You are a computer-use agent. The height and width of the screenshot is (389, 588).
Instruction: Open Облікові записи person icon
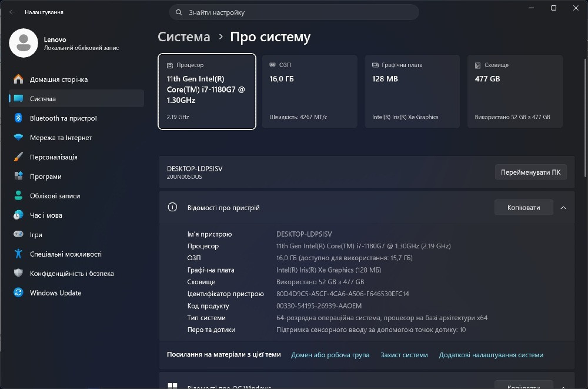[x=18, y=195]
